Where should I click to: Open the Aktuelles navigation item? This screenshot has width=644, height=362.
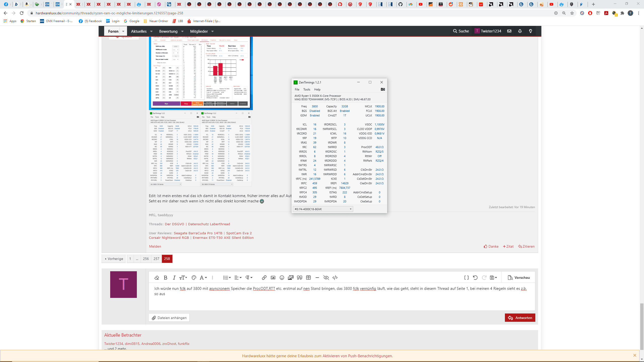pyautogui.click(x=139, y=31)
